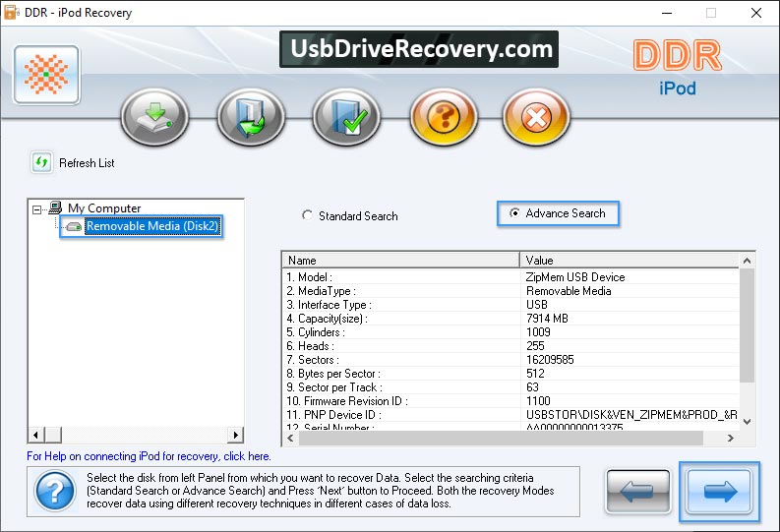Click the '1100' value cell
Viewport: 780px width, 532px height.
point(538,401)
